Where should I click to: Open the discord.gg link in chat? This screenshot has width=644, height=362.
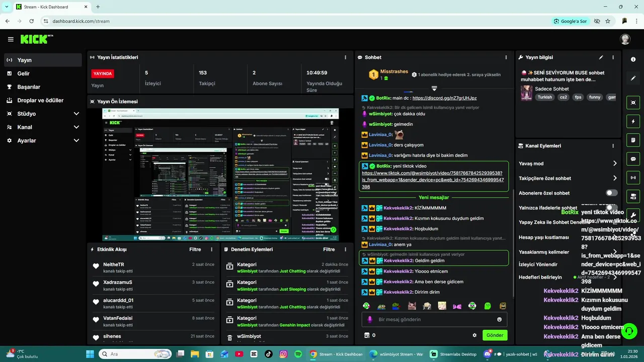(444, 98)
